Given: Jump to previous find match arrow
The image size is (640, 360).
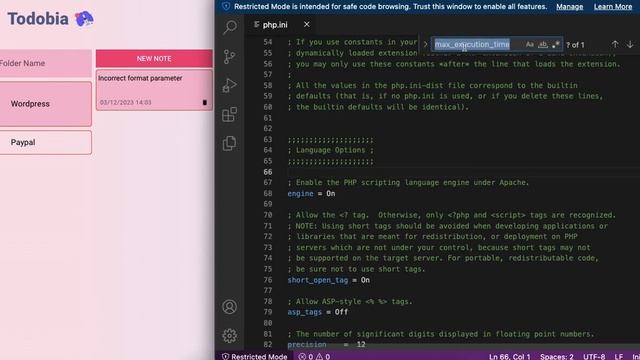Looking at the screenshot, I should (x=615, y=44).
